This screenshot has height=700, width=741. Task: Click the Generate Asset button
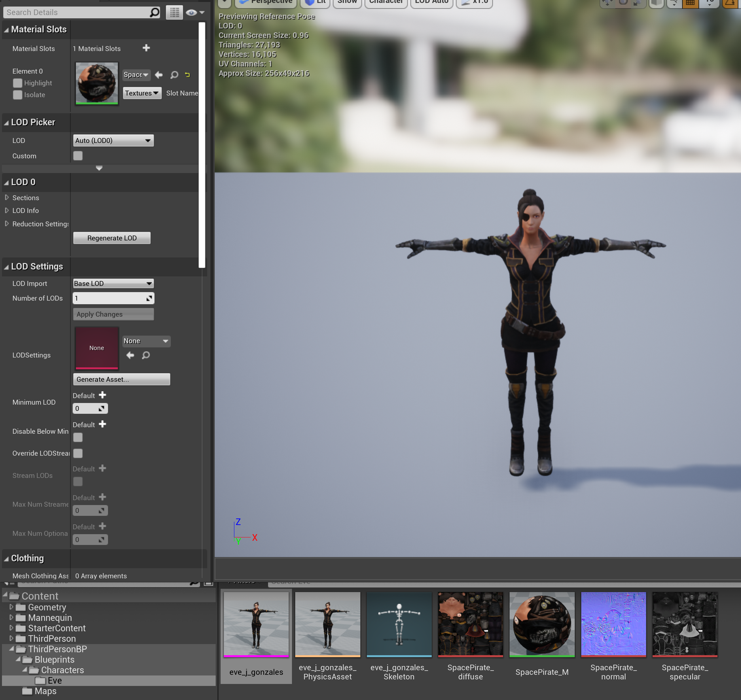coord(121,379)
